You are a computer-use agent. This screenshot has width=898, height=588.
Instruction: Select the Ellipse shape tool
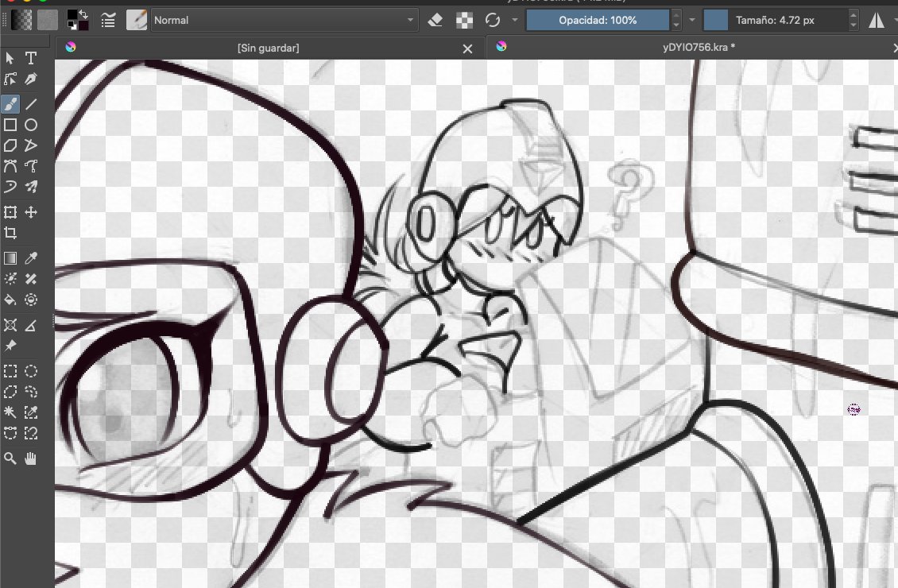pos(31,125)
